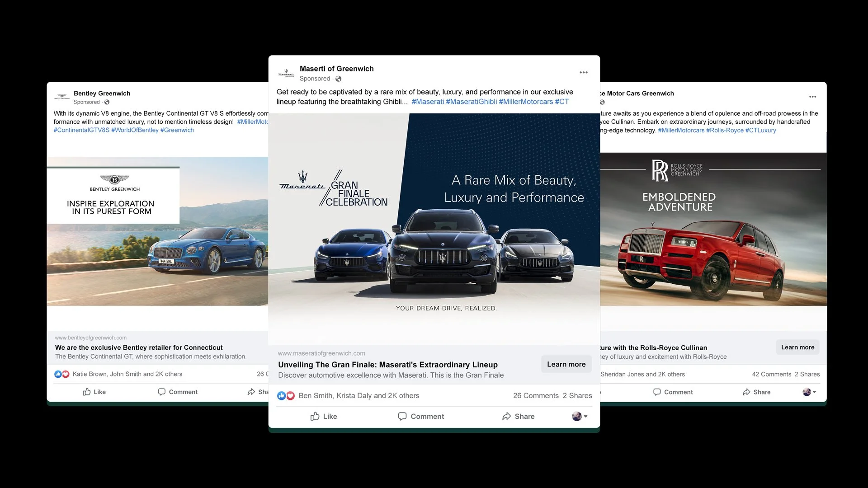
Task: Click the Bentley Greenwich page name
Action: 101,93
